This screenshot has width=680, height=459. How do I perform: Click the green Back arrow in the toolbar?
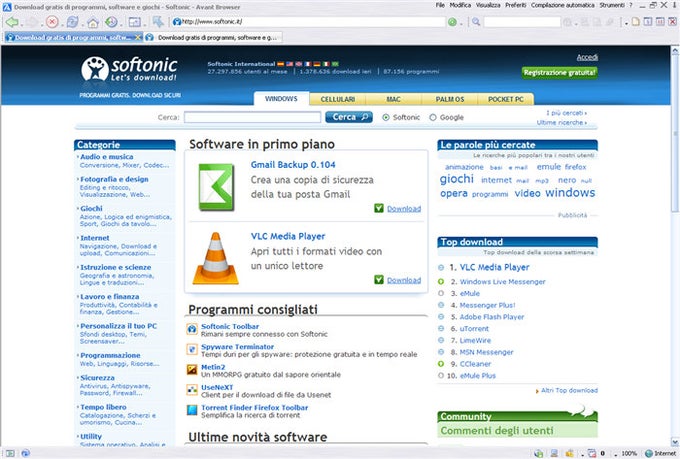[x=11, y=22]
